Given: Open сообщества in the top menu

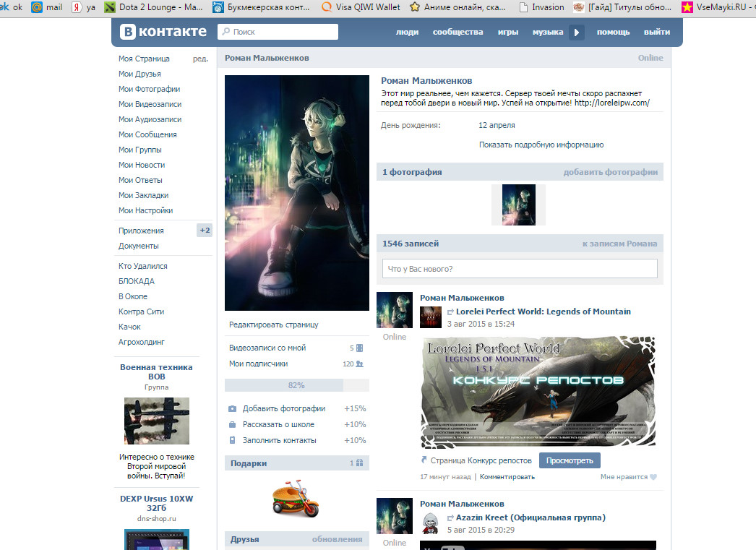Looking at the screenshot, I should (x=458, y=33).
